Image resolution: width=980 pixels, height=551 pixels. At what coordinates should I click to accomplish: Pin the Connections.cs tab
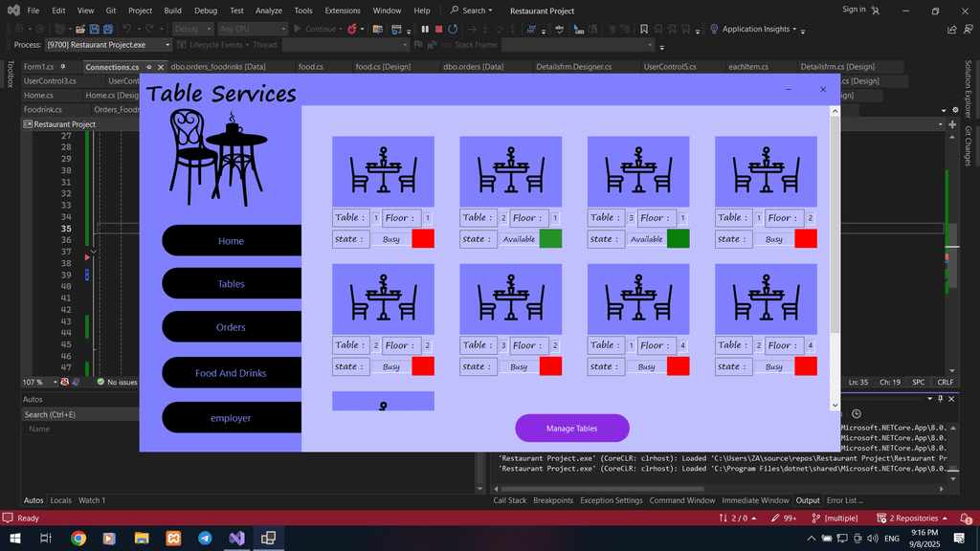coord(149,67)
